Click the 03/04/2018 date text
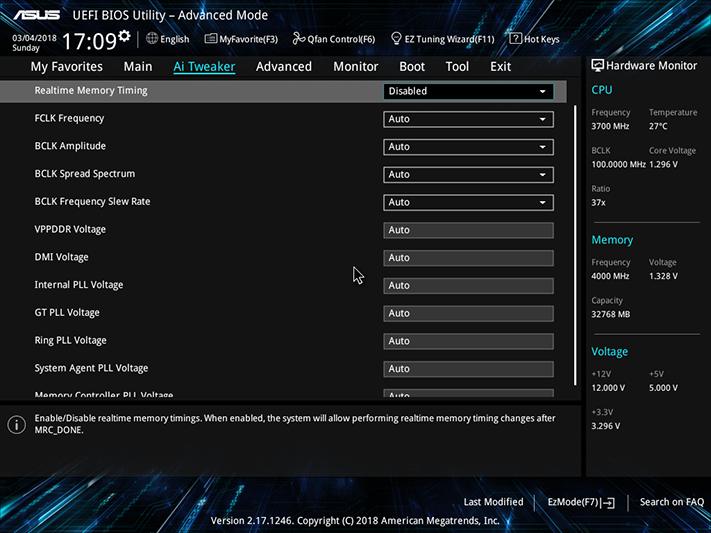711x533 pixels. point(34,38)
